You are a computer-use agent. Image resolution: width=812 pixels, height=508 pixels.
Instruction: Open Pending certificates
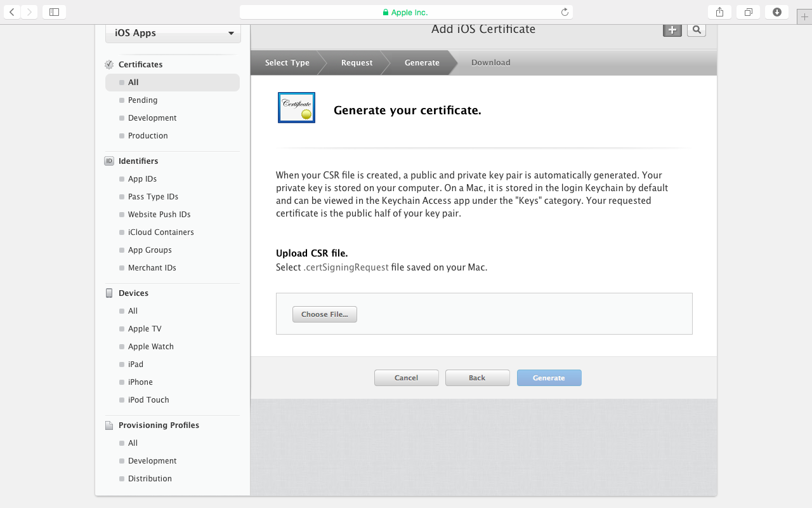click(142, 100)
